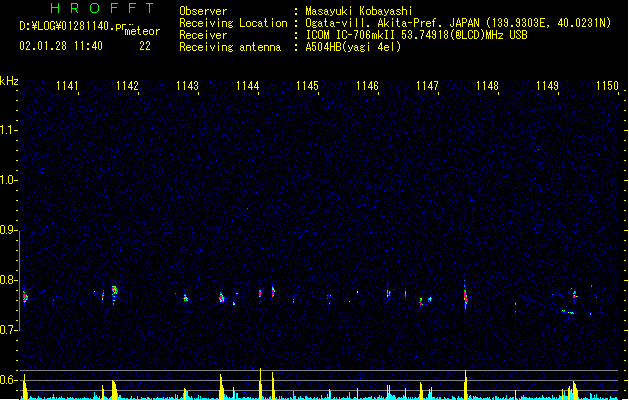629x400 pixels.
Task: Click the kHz axis unit label
Action: (9, 81)
